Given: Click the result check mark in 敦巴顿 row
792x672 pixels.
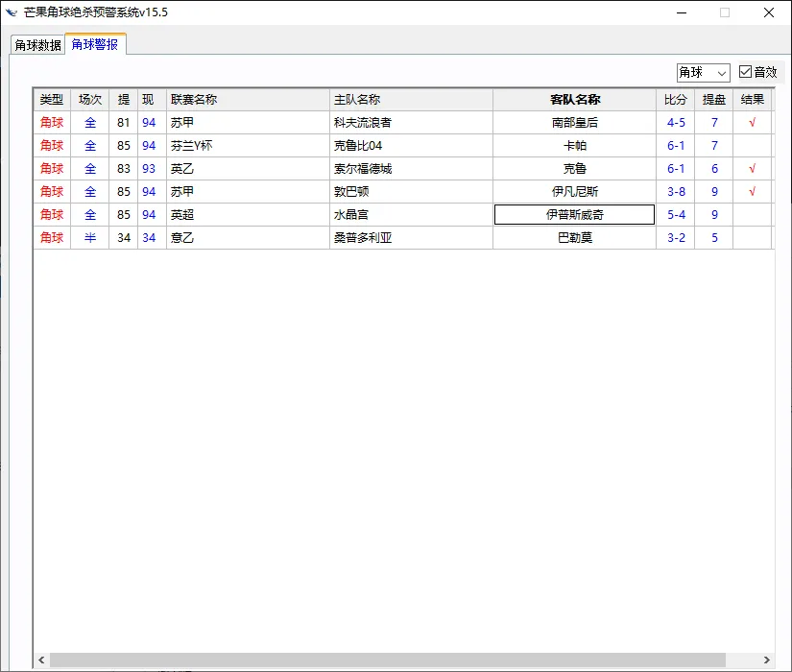Looking at the screenshot, I should (752, 192).
